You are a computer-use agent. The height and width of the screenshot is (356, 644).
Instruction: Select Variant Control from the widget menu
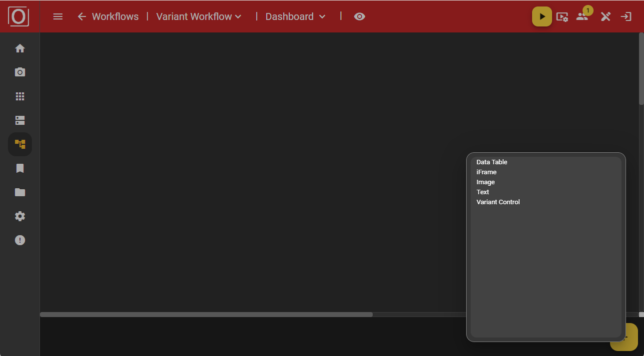[x=498, y=202]
